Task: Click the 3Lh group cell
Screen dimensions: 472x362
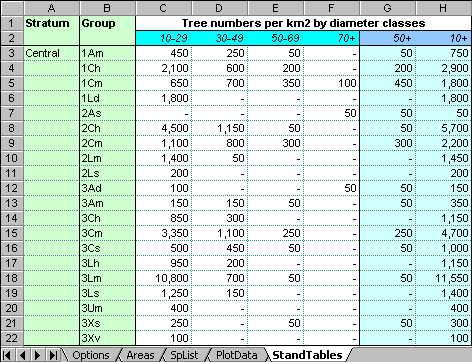Action: point(107,263)
